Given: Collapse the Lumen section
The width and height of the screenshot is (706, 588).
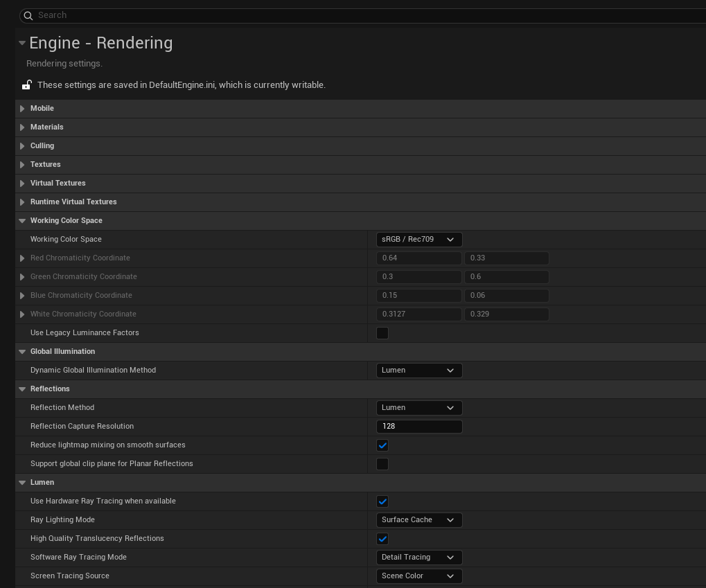Looking at the screenshot, I should pyautogui.click(x=22, y=483).
